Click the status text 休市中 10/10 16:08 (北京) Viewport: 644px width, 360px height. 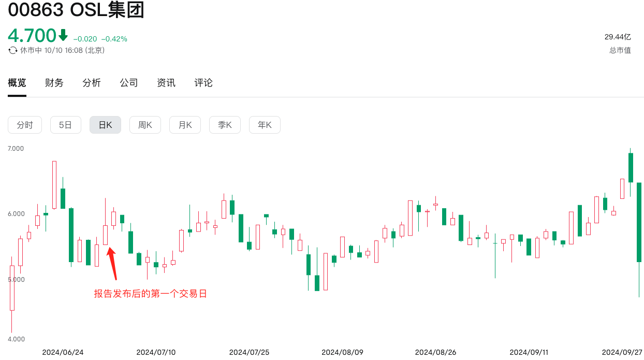click(x=62, y=51)
